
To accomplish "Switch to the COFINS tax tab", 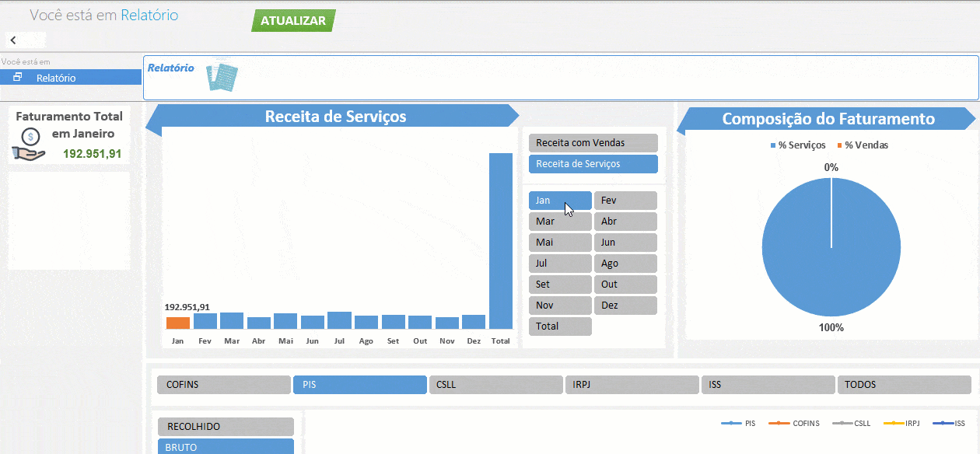I will tap(224, 385).
